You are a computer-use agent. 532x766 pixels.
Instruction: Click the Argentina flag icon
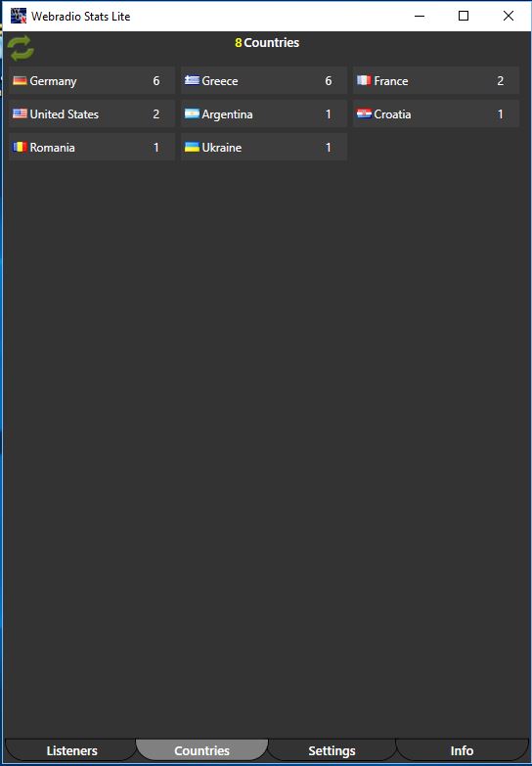coord(192,113)
